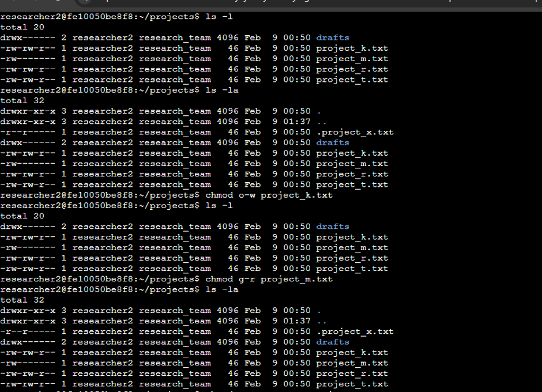Click project_t.txt in the bottom-most listing
The image size is (542, 392).
[x=352, y=384]
